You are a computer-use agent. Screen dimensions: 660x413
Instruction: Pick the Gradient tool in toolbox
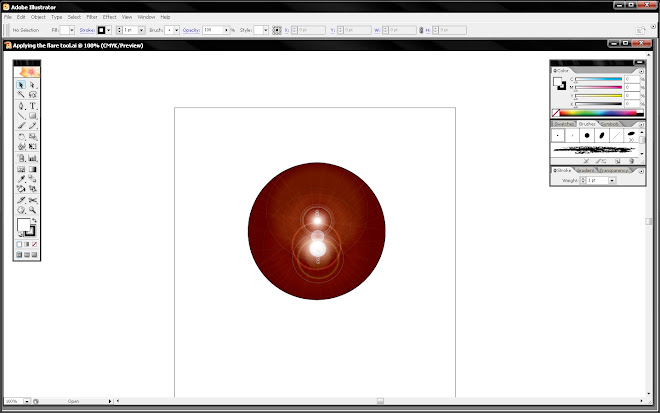32,169
